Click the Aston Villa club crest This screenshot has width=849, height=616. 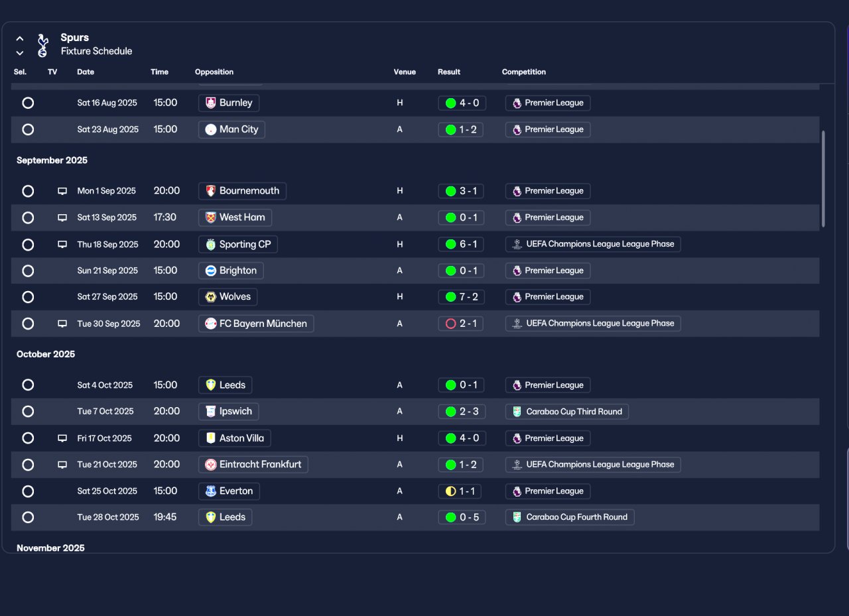pyautogui.click(x=211, y=438)
